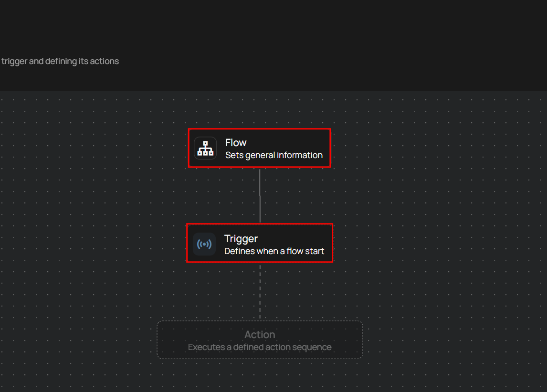Click the blank space right of Flow subtitle
Screen dimensions: 547x392
coord(326,155)
